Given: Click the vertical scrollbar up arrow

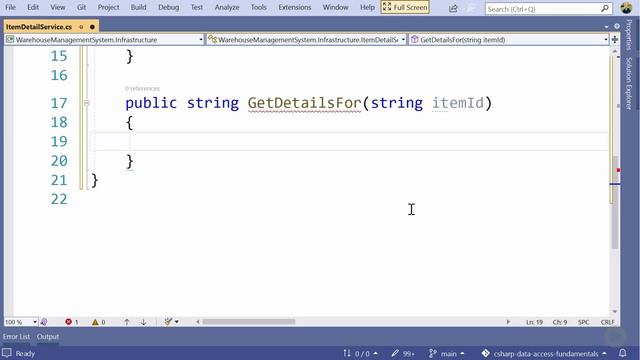Looking at the screenshot, I should click(615, 52).
